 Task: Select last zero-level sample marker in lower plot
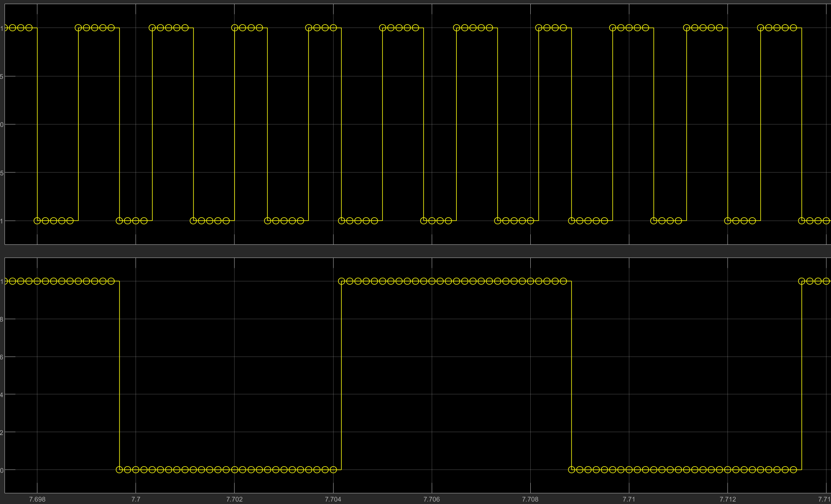(x=793, y=469)
